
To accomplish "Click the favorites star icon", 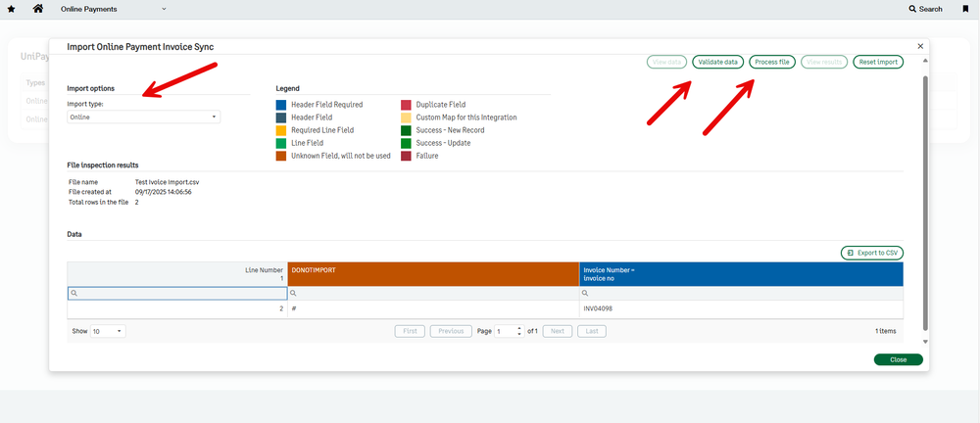I will click(11, 9).
